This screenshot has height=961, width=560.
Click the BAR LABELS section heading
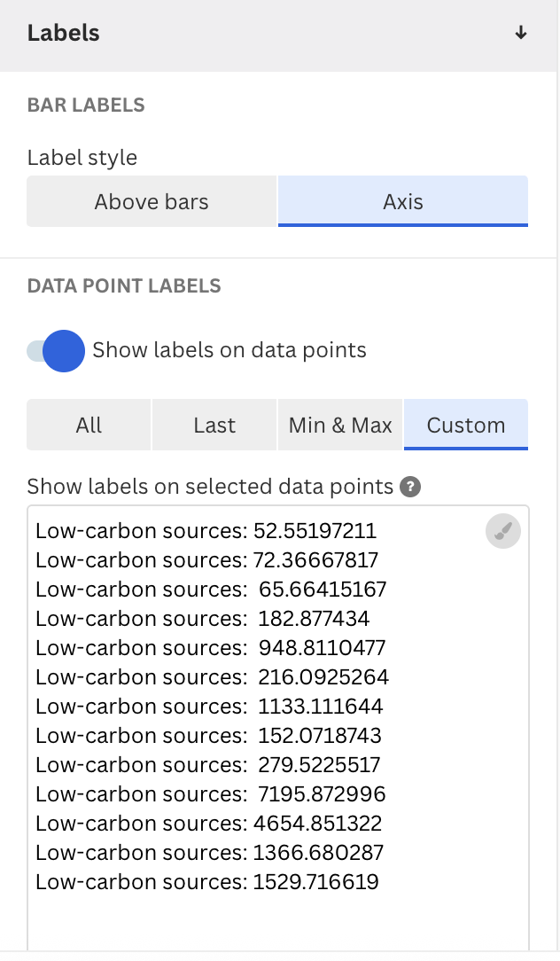[86, 105]
